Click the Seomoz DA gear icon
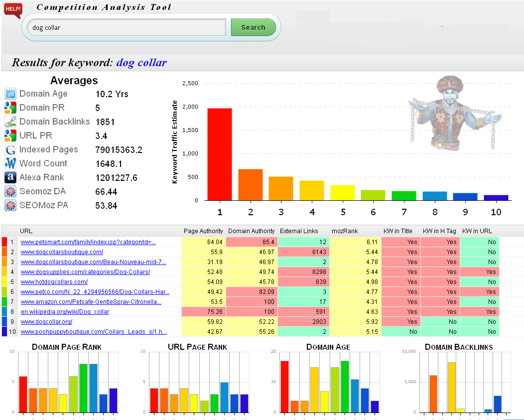Viewport: 524px width, 420px height. [10, 191]
